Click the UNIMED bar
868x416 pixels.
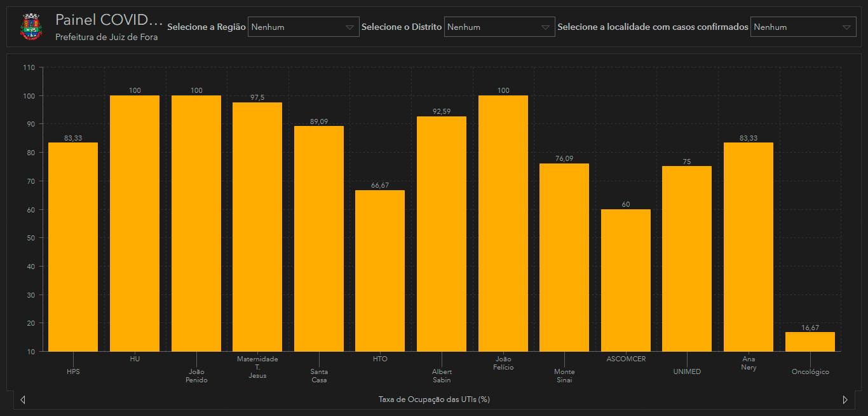[687, 258]
